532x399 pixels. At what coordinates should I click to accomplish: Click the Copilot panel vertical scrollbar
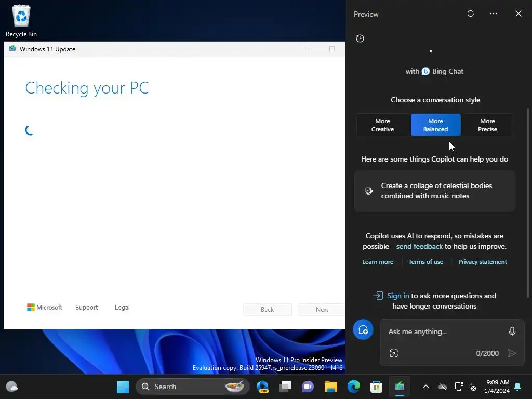tap(528, 203)
